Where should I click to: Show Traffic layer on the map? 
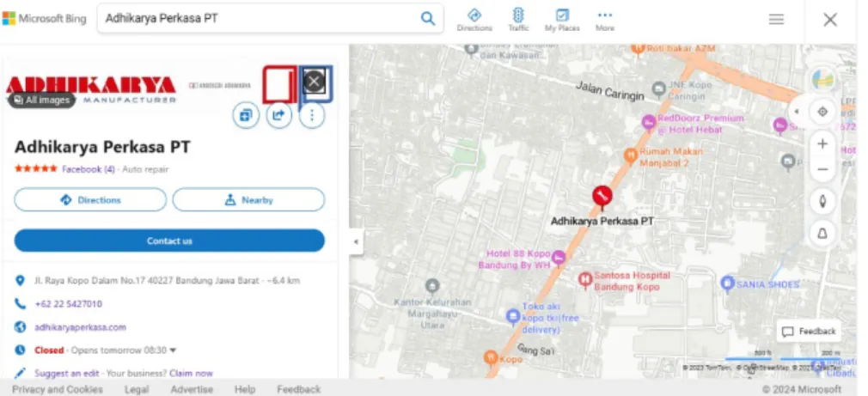click(518, 20)
